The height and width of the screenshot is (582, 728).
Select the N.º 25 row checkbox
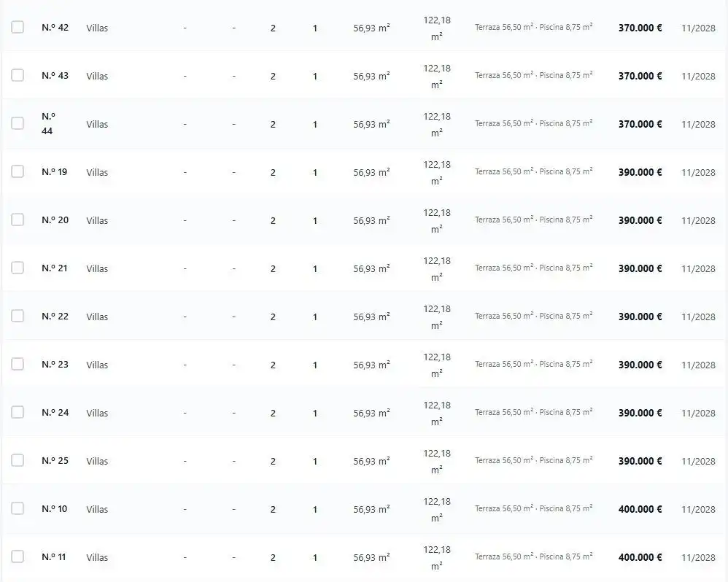click(18, 460)
